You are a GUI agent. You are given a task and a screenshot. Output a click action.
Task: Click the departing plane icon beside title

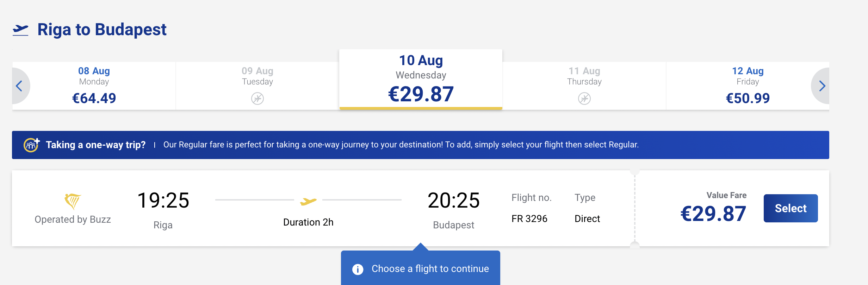point(20,30)
